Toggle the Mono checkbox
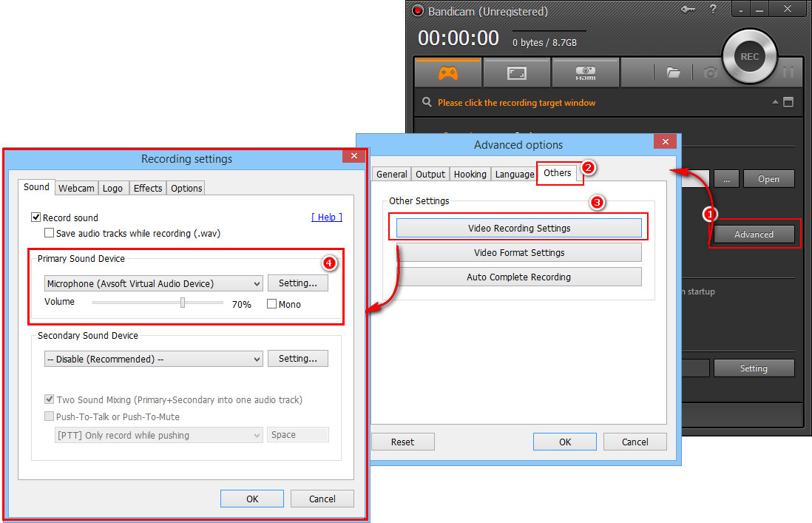This screenshot has width=812, height=523. (271, 304)
